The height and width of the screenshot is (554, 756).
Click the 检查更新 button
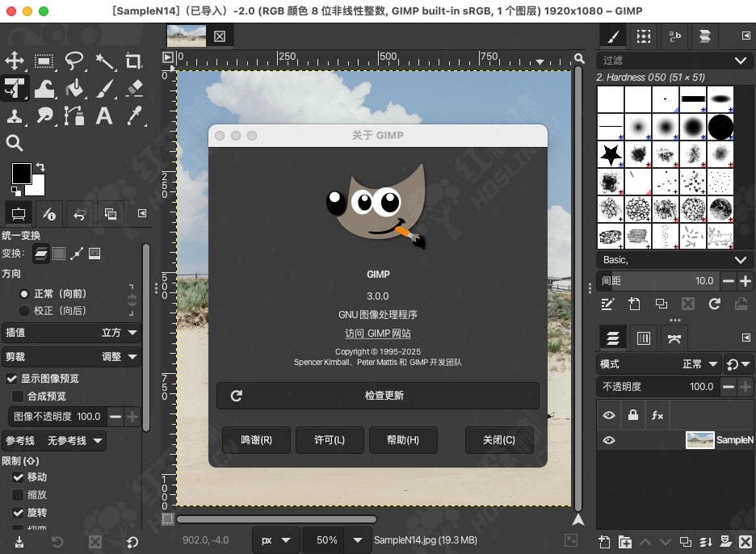coord(377,396)
